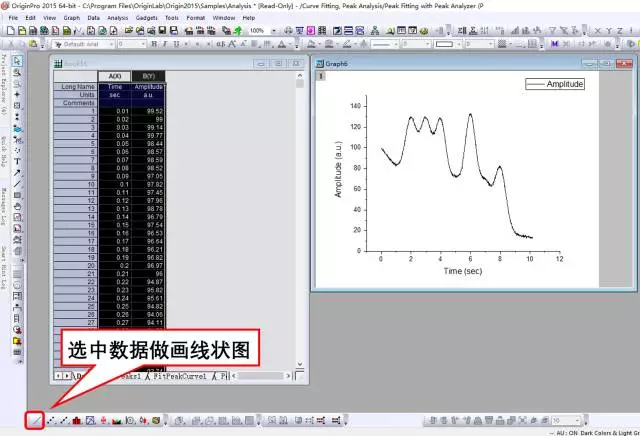The height and width of the screenshot is (436, 640).
Task: Switch to the FitPeakCurve1 worksheet tab
Action: (183, 377)
